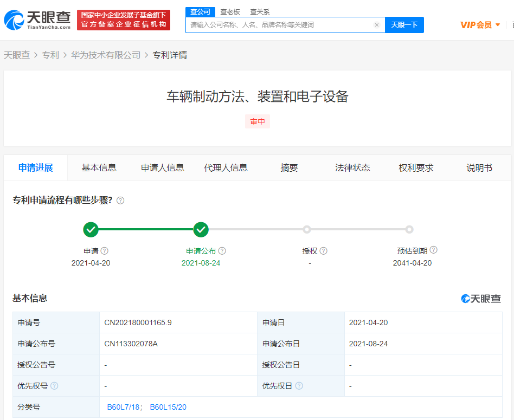The height and width of the screenshot is (420, 514).
Task: Click the 天眼一下 search button
Action: pos(404,25)
